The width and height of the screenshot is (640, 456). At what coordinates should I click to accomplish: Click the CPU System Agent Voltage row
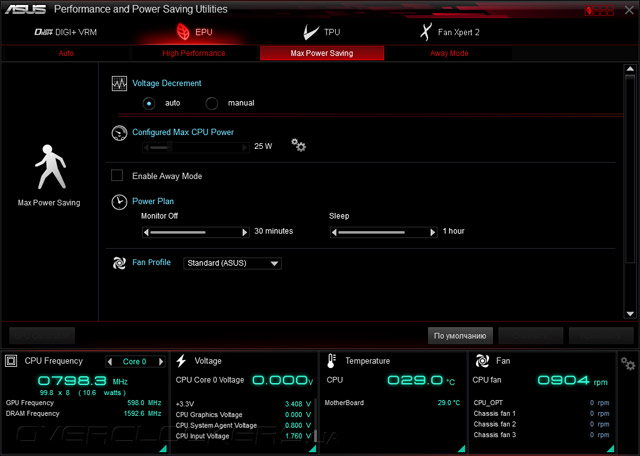click(243, 425)
